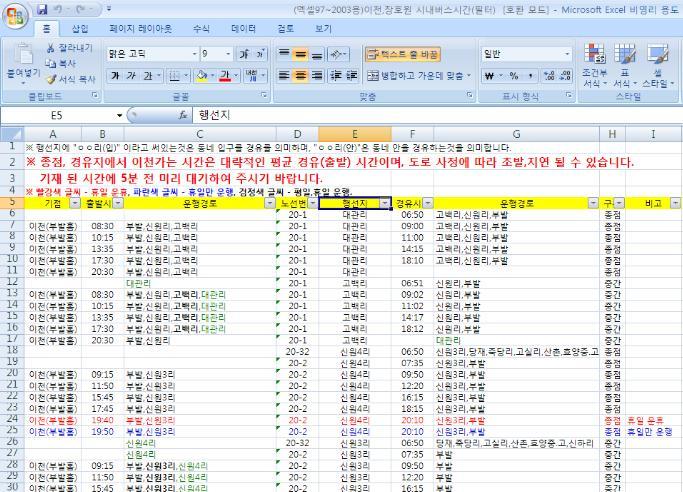
Task: Open the 맞춤 group dialog launcher
Action: (x=470, y=95)
